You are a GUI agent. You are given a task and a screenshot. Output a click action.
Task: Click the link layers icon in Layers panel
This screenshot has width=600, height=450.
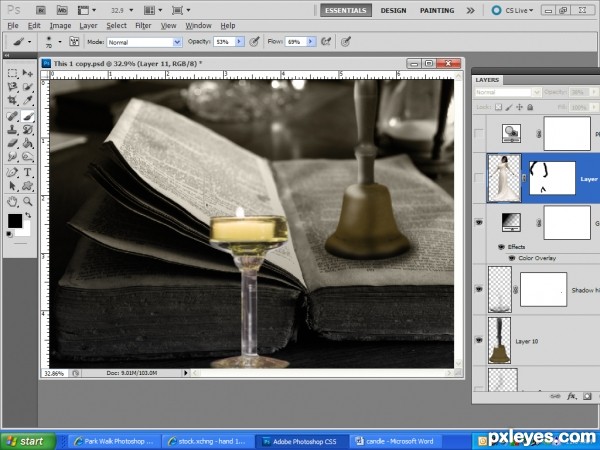[x=555, y=396]
